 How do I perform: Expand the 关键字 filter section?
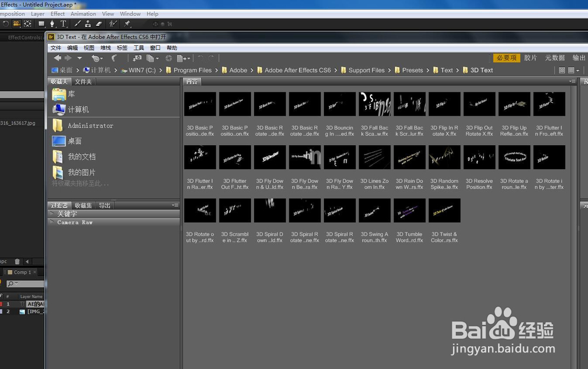click(x=52, y=213)
